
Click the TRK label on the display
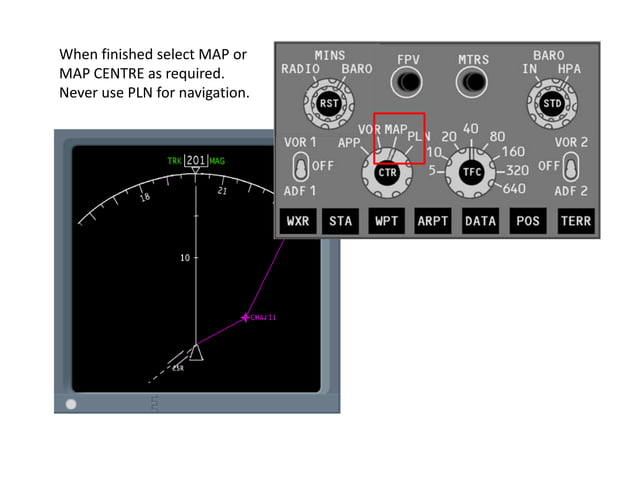[175, 161]
